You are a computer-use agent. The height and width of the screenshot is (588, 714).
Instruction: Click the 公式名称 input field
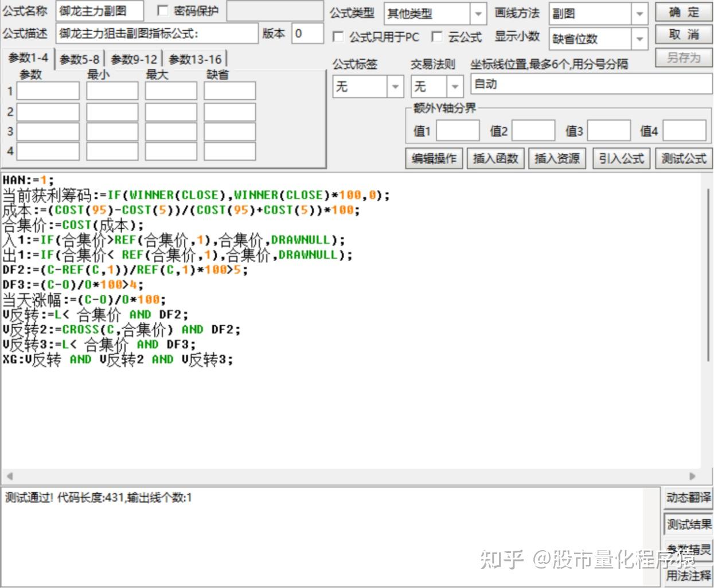click(x=100, y=10)
